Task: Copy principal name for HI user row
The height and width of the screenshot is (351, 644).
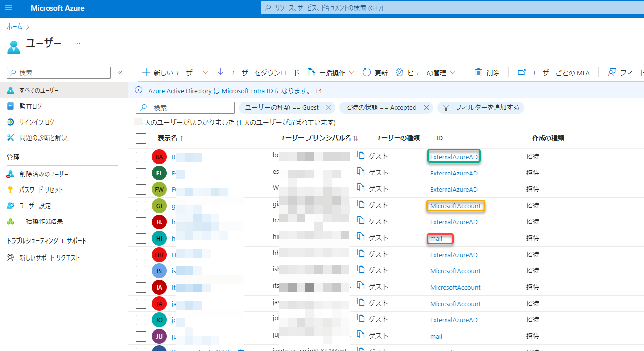Action: [x=361, y=237]
